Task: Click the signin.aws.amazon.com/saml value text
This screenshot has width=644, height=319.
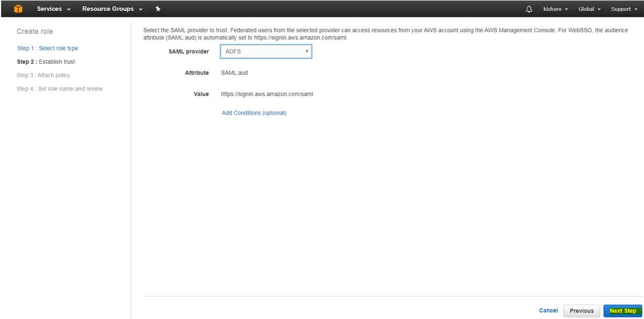Action: (x=267, y=94)
